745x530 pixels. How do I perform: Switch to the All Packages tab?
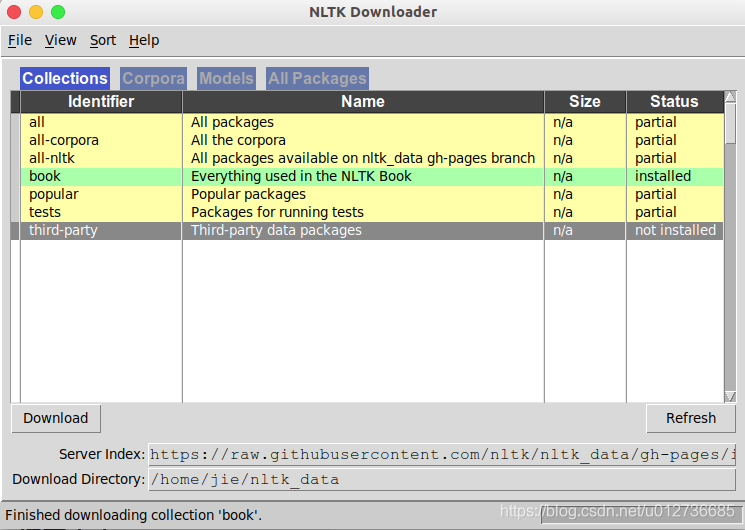(317, 78)
